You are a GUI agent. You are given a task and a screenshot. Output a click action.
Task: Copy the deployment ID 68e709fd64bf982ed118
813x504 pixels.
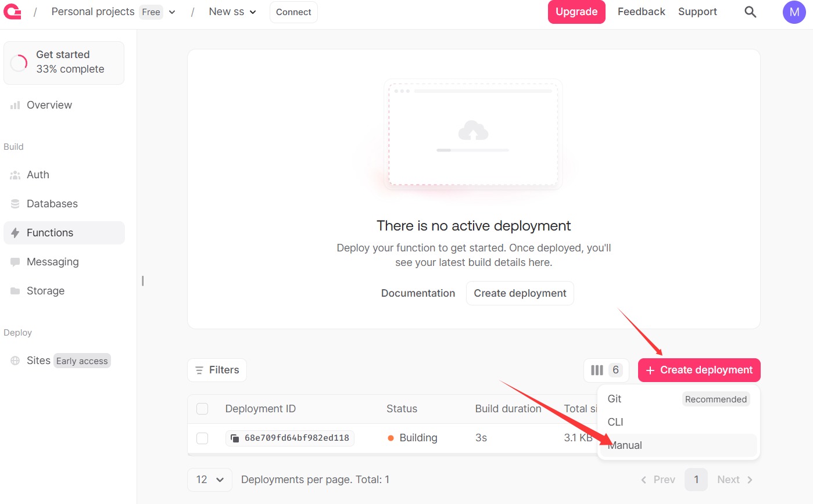235,438
